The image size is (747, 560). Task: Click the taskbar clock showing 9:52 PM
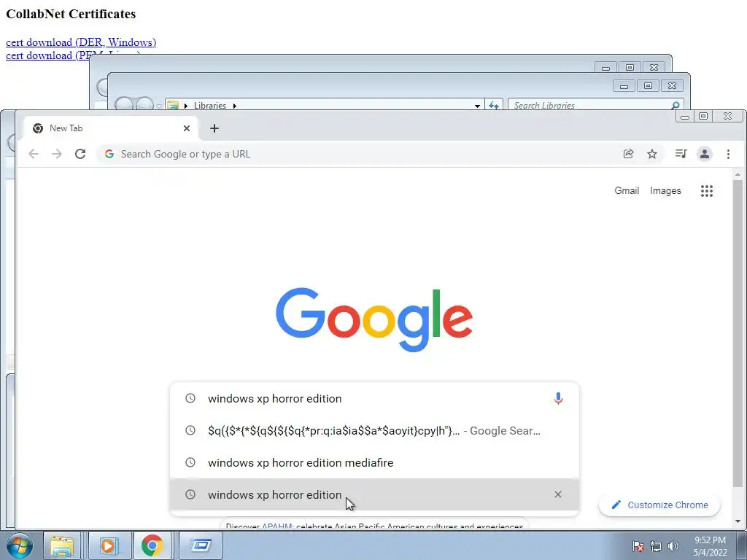click(710, 546)
